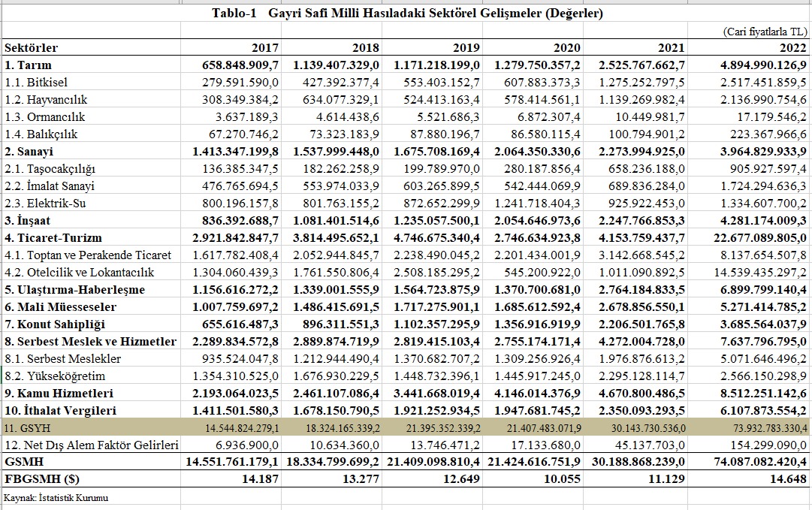Select the '2.3. Elektrik-Su' row label
The height and width of the screenshot is (510, 812).
(45, 204)
